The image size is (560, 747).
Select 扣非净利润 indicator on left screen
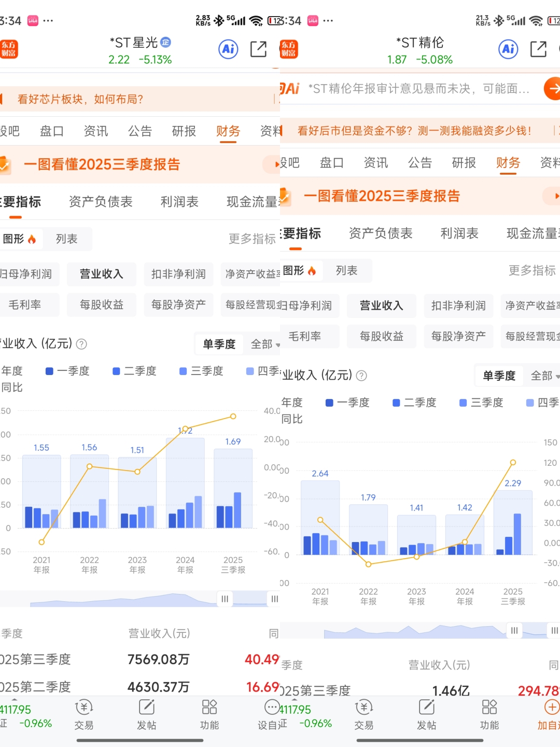[x=178, y=274]
